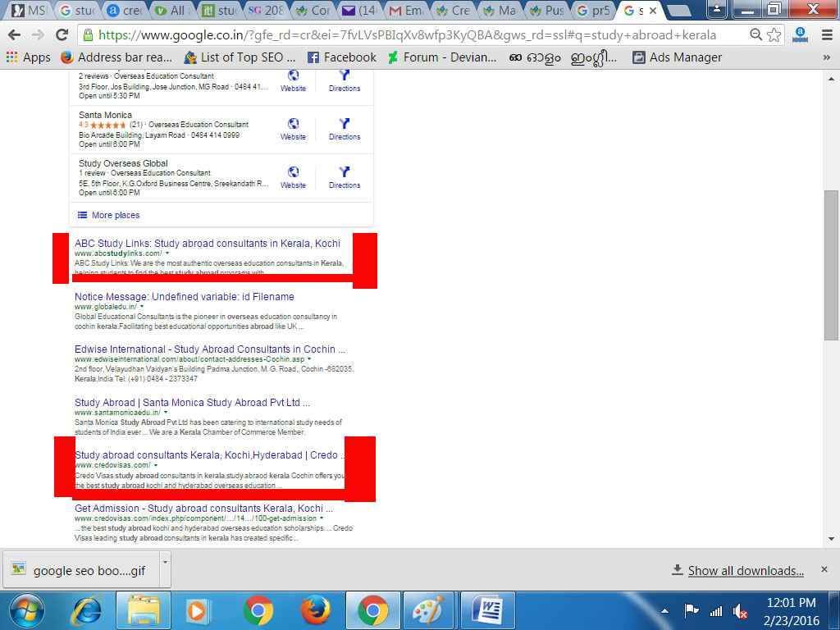This screenshot has width=840, height=630.
Task: Open ABC Study Links search result
Action: click(208, 243)
